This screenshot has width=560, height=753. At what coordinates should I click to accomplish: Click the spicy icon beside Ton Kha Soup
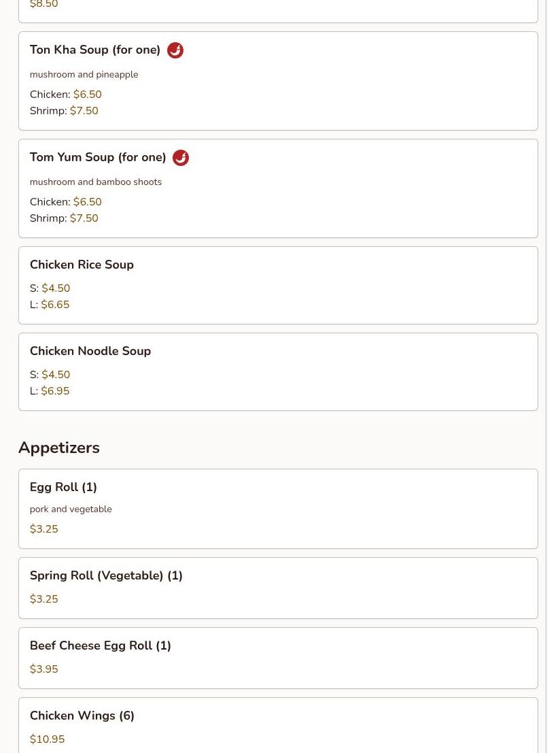click(x=175, y=50)
